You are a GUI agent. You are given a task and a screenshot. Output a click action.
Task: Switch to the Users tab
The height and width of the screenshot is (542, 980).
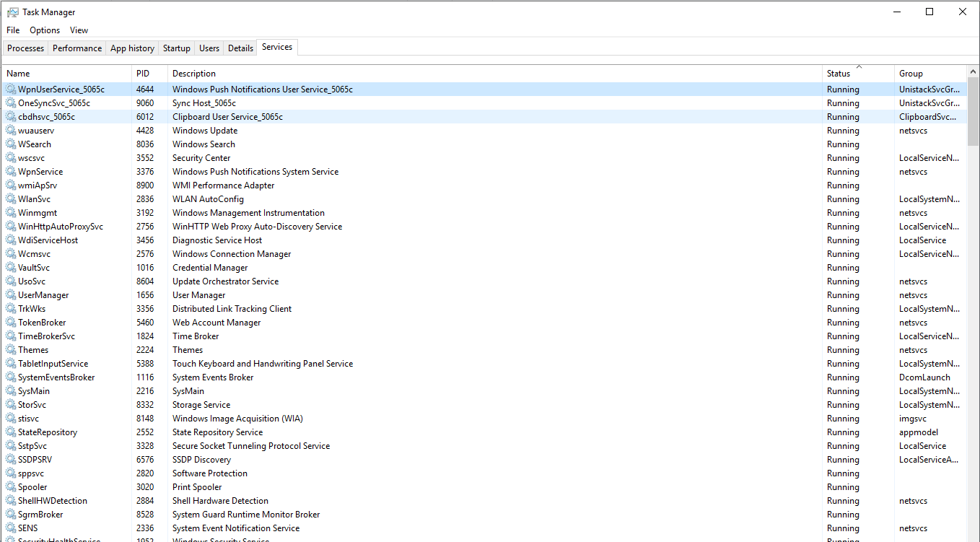click(x=209, y=48)
